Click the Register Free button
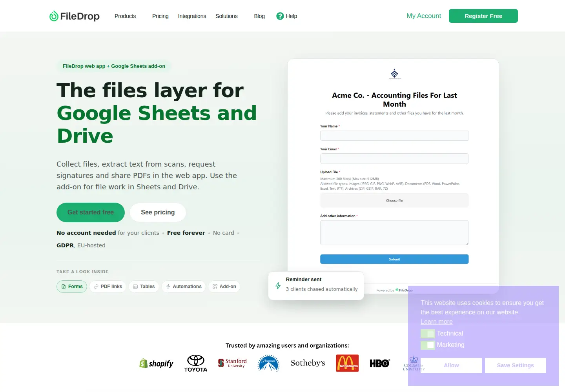 click(x=483, y=16)
